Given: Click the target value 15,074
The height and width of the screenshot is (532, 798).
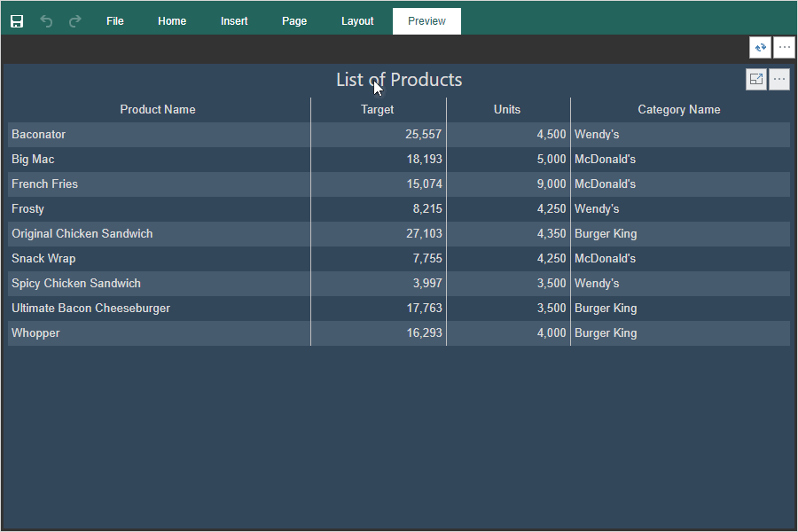Looking at the screenshot, I should point(424,184).
